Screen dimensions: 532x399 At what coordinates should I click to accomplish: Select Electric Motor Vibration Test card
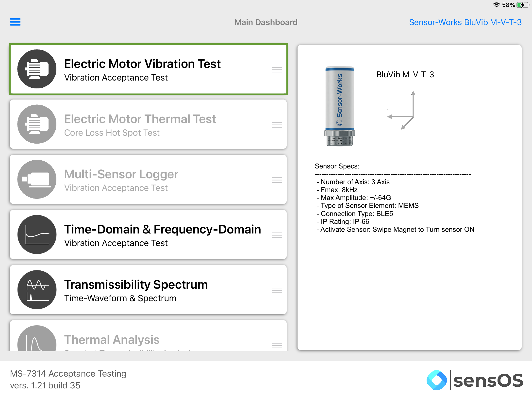(x=148, y=69)
